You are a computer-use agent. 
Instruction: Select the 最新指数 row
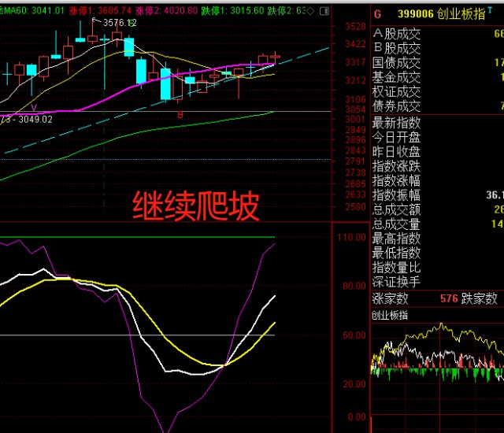(x=397, y=123)
